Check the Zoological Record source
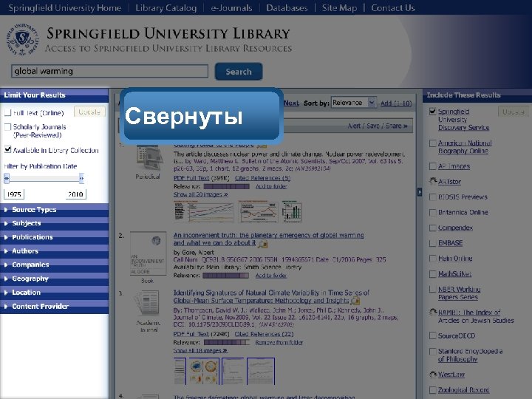Image resolution: width=532 pixels, height=399 pixels. pos(432,390)
